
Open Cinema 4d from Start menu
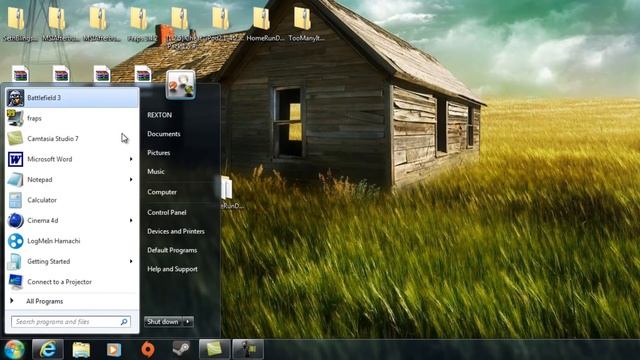[x=72, y=220]
